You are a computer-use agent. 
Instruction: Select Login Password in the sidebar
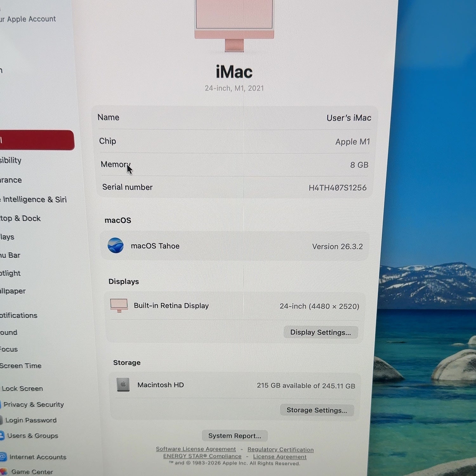(x=31, y=420)
